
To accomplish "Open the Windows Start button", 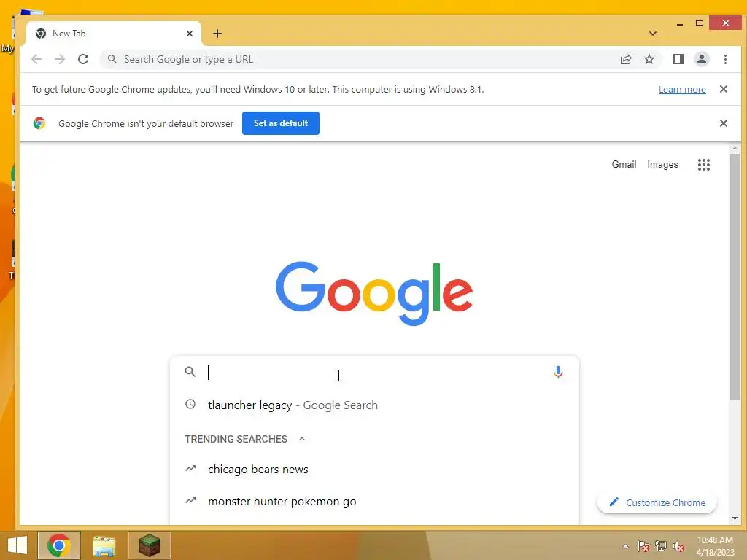I will [x=18, y=545].
